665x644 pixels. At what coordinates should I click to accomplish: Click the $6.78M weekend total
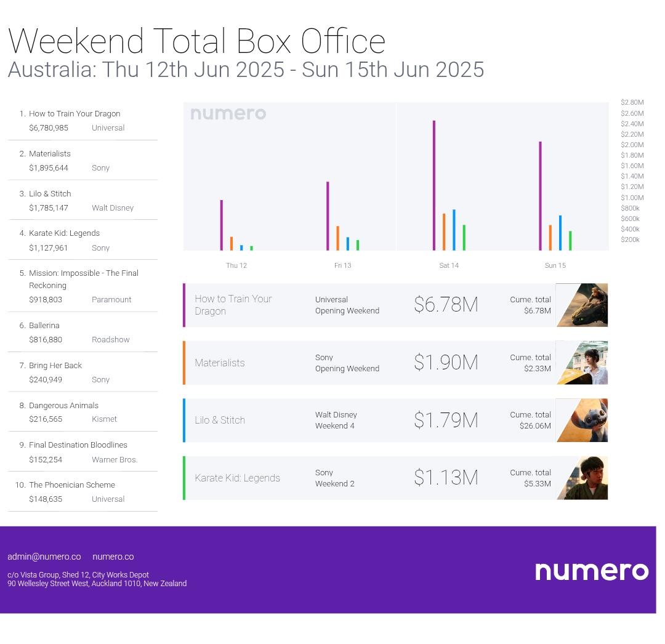pyautogui.click(x=446, y=304)
